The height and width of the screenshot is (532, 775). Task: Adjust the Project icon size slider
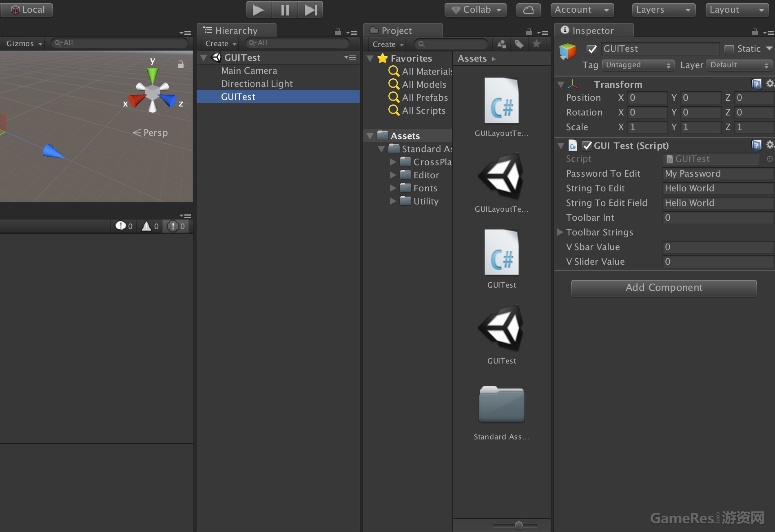click(x=519, y=525)
